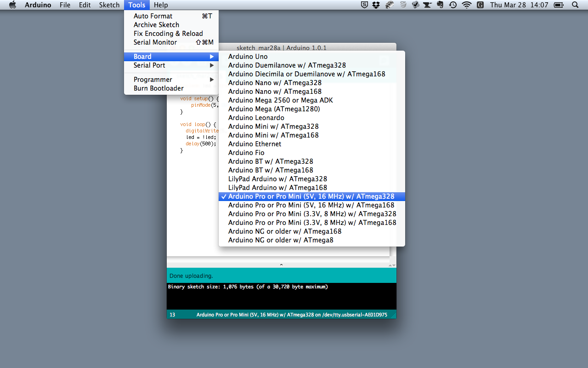Click the anvil menu bar icon
The height and width of the screenshot is (368, 588).
(x=427, y=5)
